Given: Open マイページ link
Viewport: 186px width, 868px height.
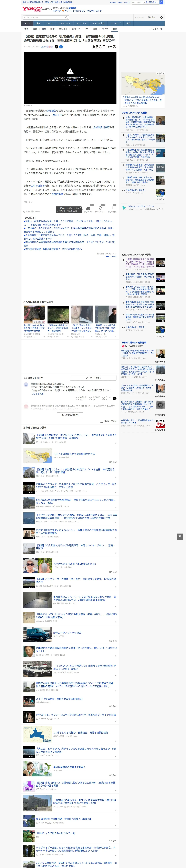Looking at the screenshot, I should coord(139,18).
